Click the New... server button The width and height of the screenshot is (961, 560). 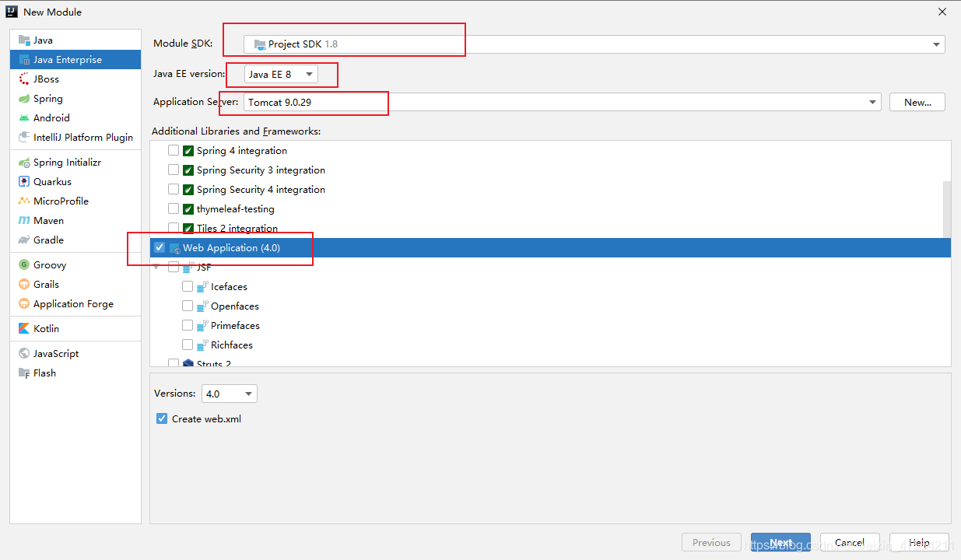click(917, 102)
